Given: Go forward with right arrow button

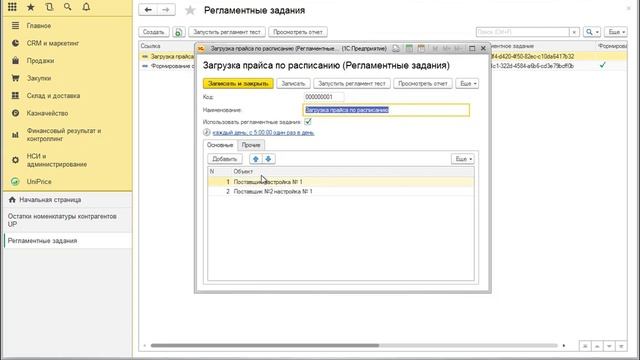Looking at the screenshot, I should pyautogui.click(x=166, y=10).
